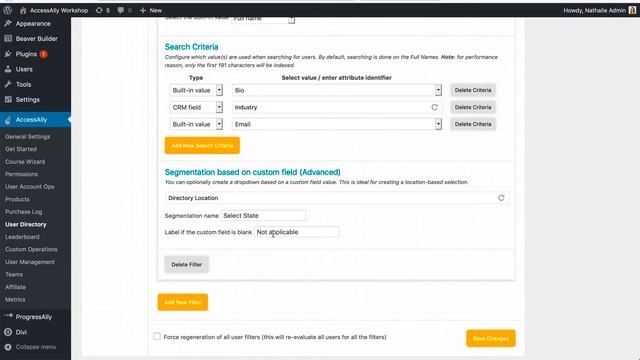
Task: Click the Plugins update badge
Action: tap(43, 54)
